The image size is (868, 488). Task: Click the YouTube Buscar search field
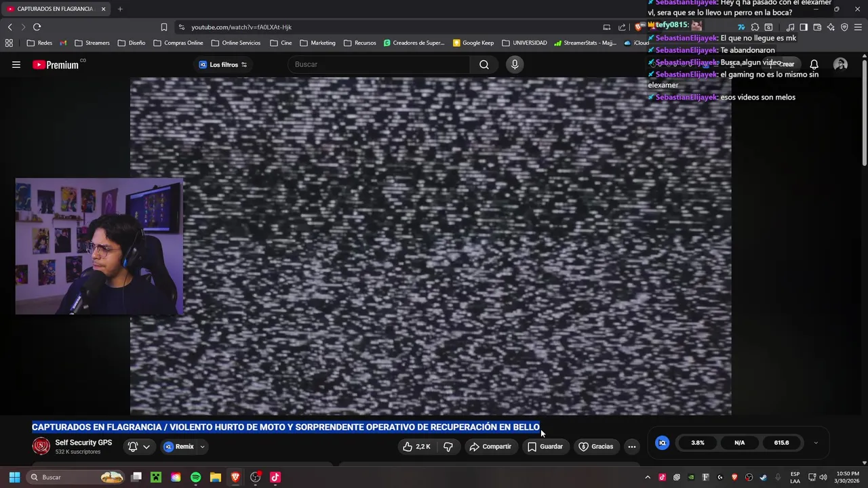(379, 64)
